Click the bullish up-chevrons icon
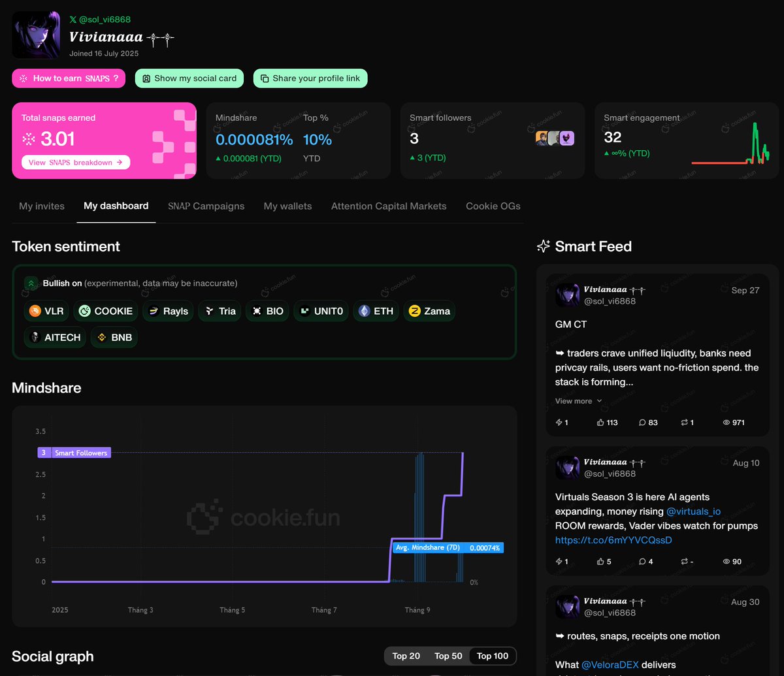 point(31,283)
